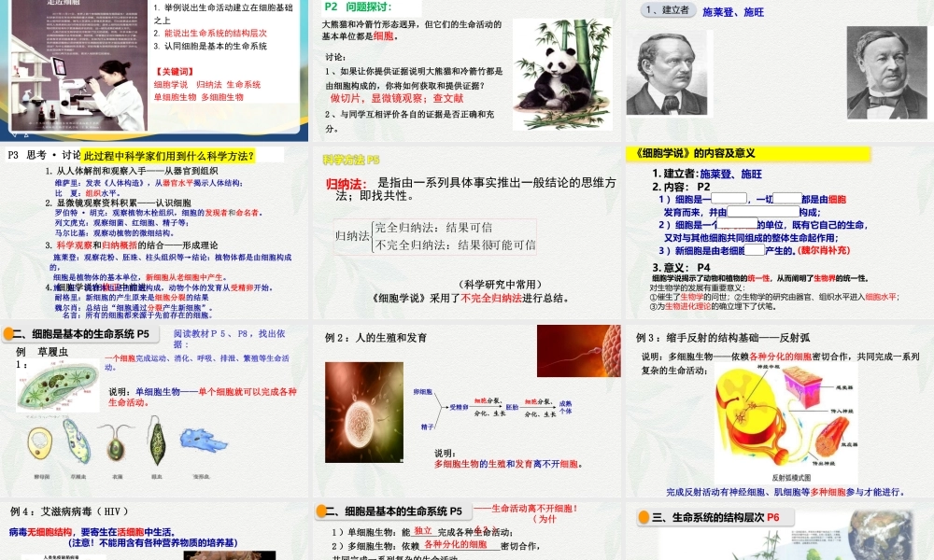This screenshot has width=934, height=560.
Task: Click the yellow highlighted 此过程中科学家们用到什么科学方法?
Action: [169, 157]
